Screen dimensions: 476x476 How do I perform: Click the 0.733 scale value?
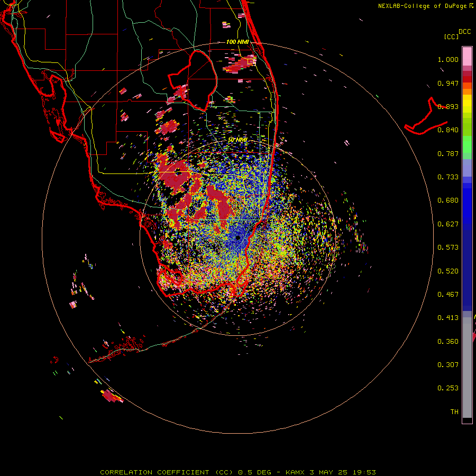(x=448, y=177)
